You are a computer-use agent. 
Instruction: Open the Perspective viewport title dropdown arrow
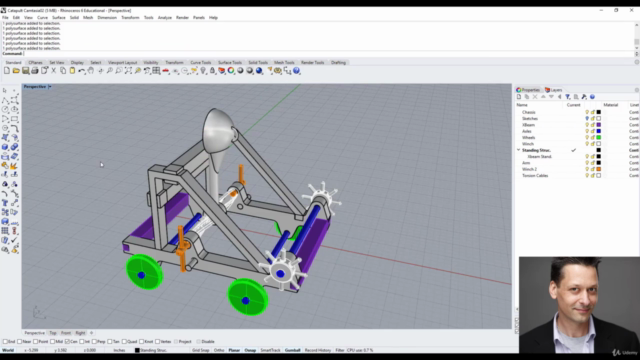coord(50,87)
